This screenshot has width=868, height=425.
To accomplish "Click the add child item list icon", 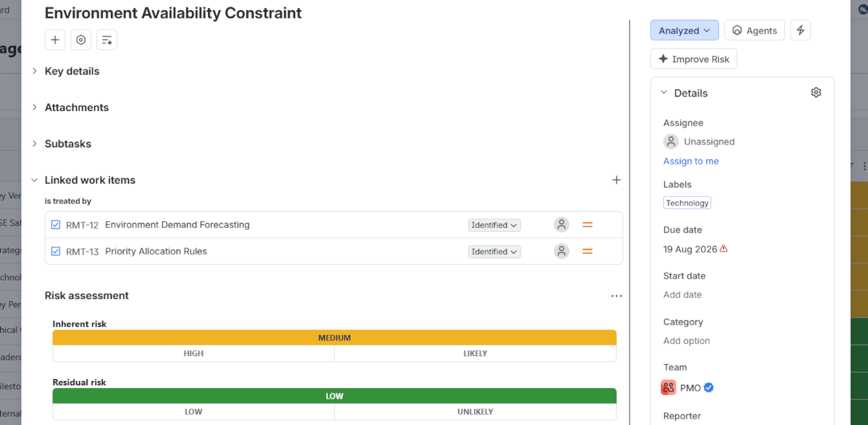I will (107, 40).
